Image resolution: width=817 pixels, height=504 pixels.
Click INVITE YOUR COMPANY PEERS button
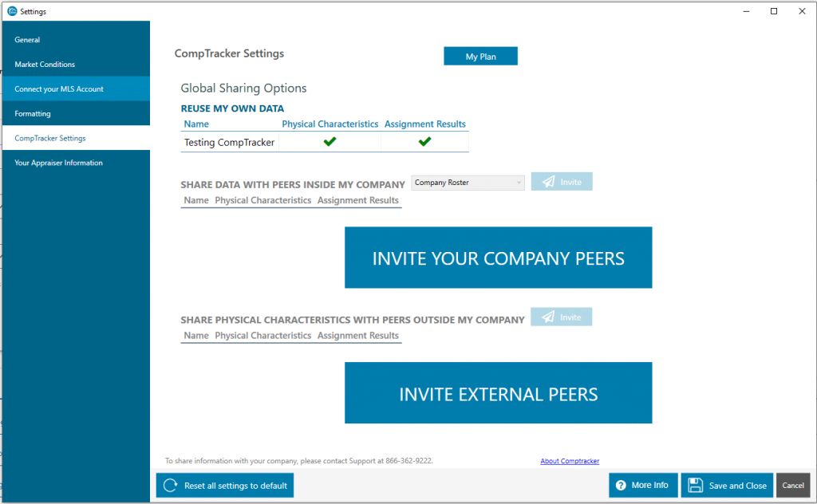[498, 258]
